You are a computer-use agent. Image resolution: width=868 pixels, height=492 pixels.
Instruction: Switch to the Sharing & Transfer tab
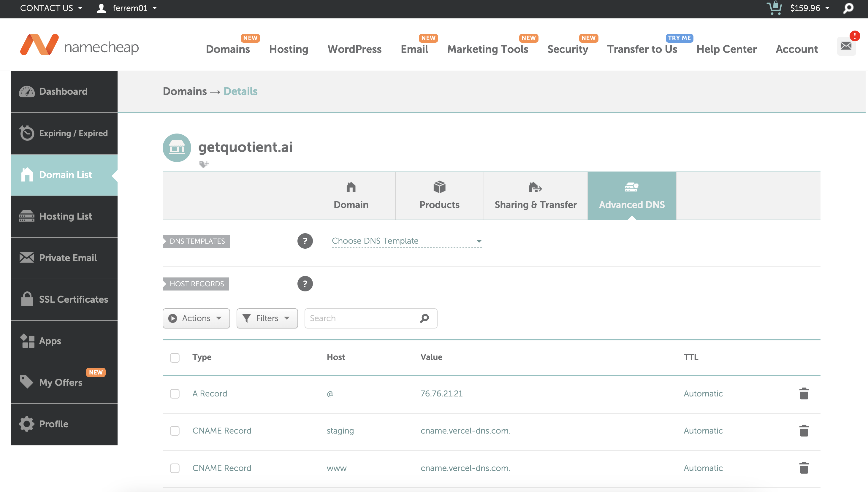pyautogui.click(x=536, y=196)
